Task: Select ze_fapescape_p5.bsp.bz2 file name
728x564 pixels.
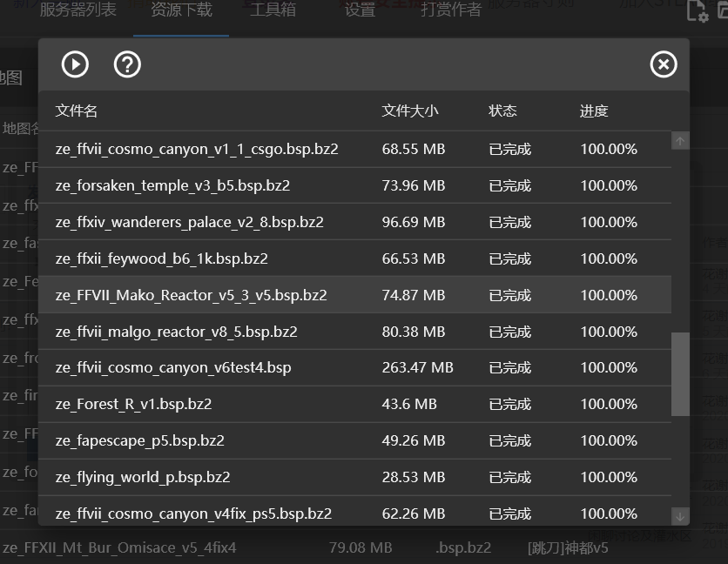Action: [x=139, y=440]
